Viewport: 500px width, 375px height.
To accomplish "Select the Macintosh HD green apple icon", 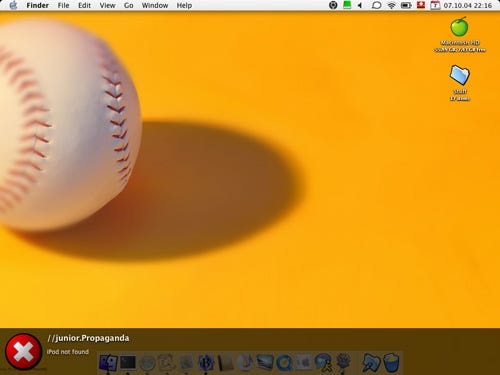I will coord(459,27).
